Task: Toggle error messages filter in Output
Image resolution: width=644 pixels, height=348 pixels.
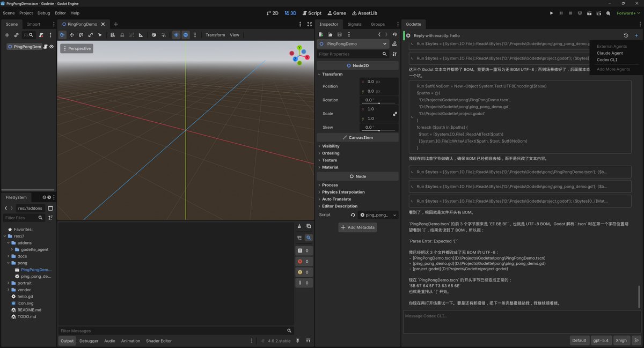Action: (303, 261)
